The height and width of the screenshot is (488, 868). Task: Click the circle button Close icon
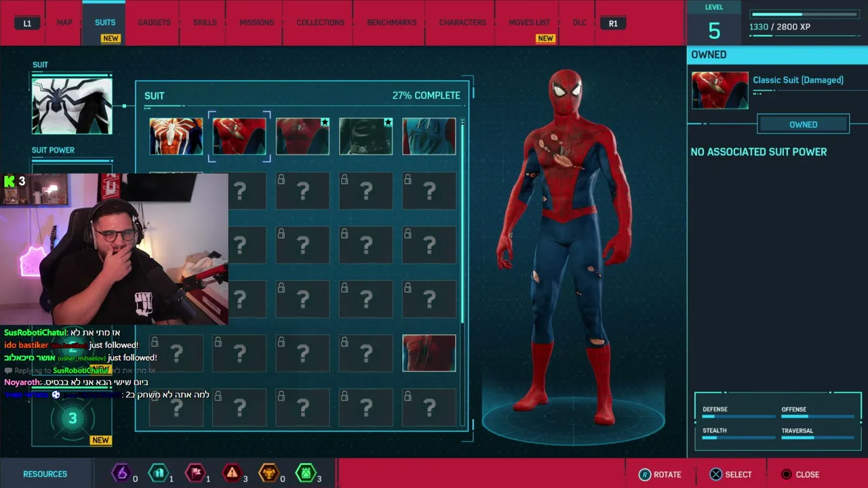click(787, 474)
